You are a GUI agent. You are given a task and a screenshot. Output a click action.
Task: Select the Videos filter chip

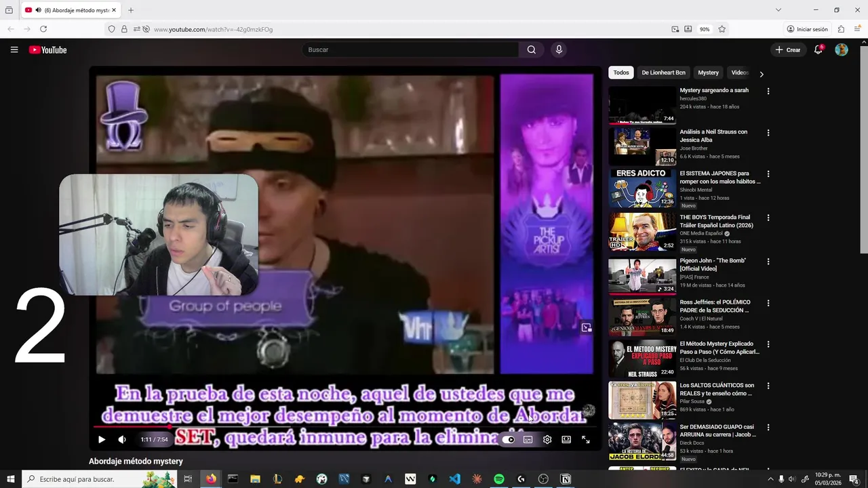[739, 73]
